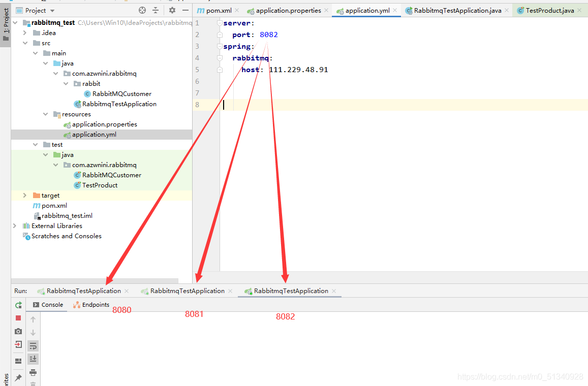Collapse the rabbit package
The height and width of the screenshot is (386, 588).
pyautogui.click(x=66, y=84)
